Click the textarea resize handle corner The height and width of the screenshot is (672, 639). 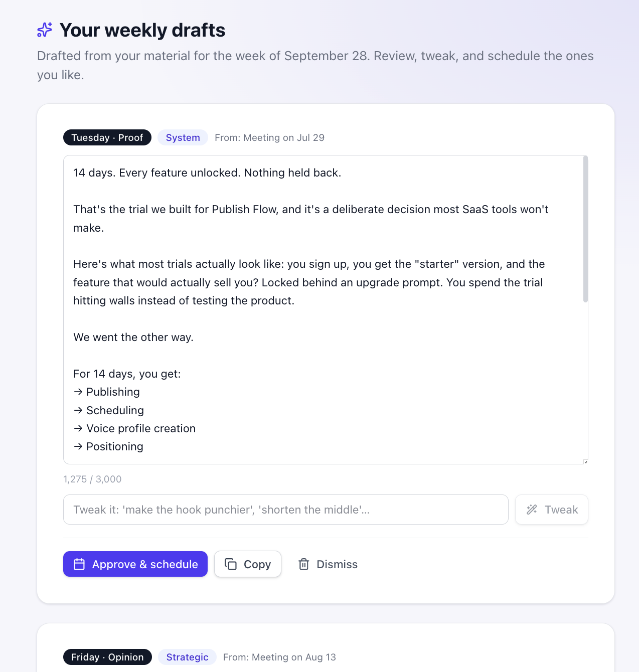pos(585,461)
